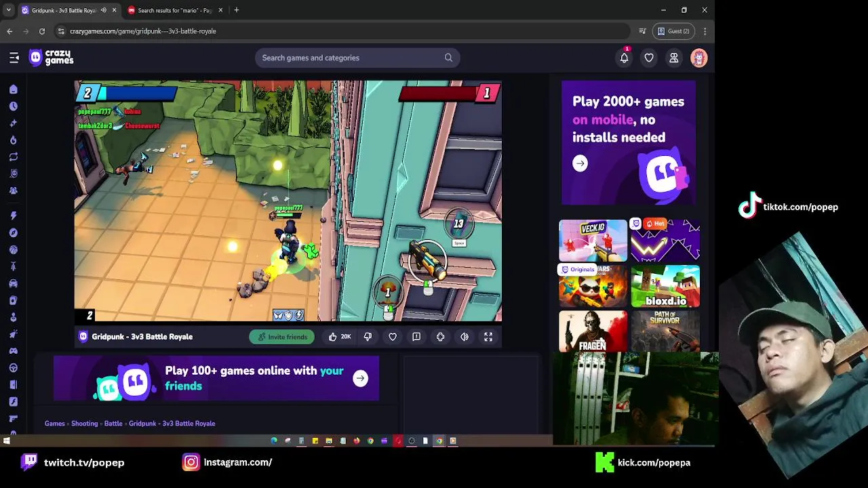Click the in-game grenade launcher weapon button

pos(427,262)
